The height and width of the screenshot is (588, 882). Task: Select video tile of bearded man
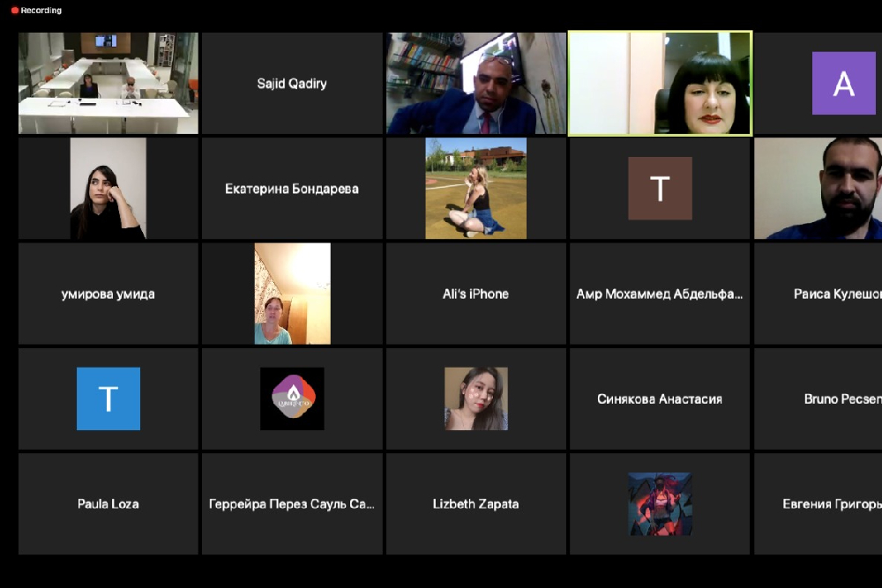click(x=818, y=189)
